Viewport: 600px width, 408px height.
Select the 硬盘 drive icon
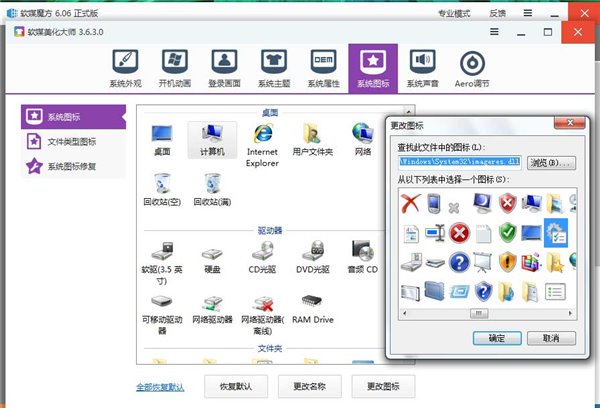tap(212, 258)
